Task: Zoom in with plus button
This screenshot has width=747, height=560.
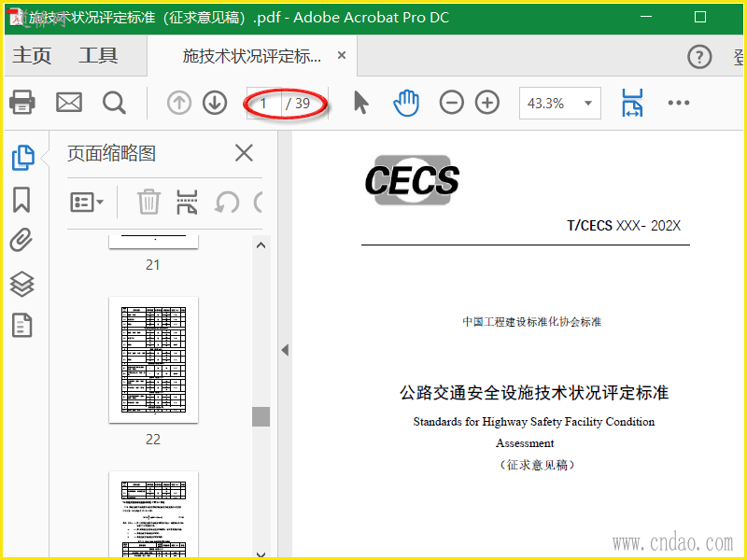Action: [487, 103]
